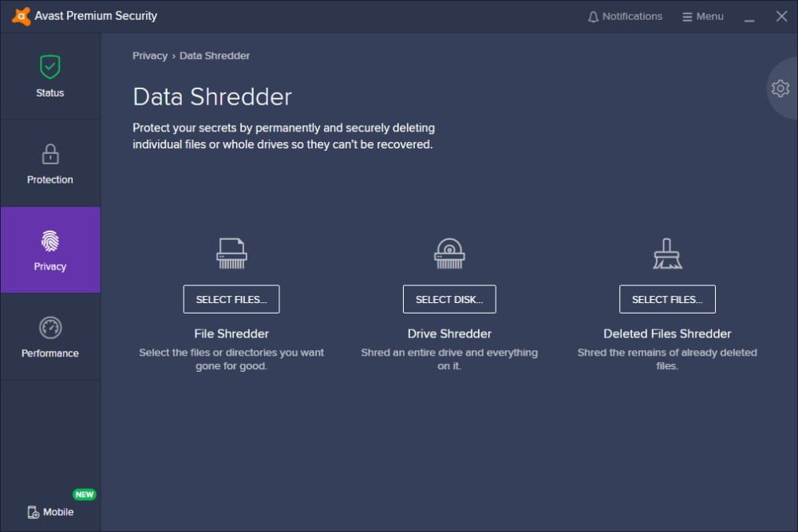Image resolution: width=798 pixels, height=532 pixels.
Task: Go back to Privacy breadcrumb
Action: (150, 56)
